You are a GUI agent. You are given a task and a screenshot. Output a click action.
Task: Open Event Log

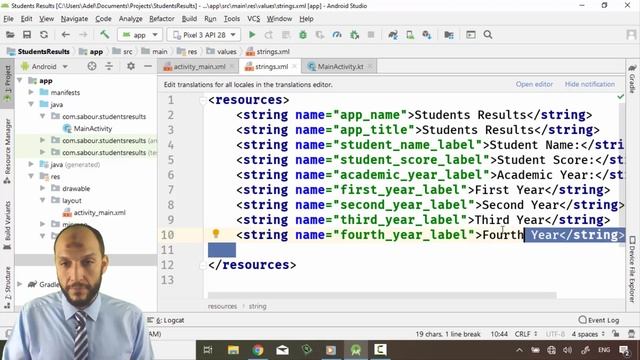click(x=599, y=320)
